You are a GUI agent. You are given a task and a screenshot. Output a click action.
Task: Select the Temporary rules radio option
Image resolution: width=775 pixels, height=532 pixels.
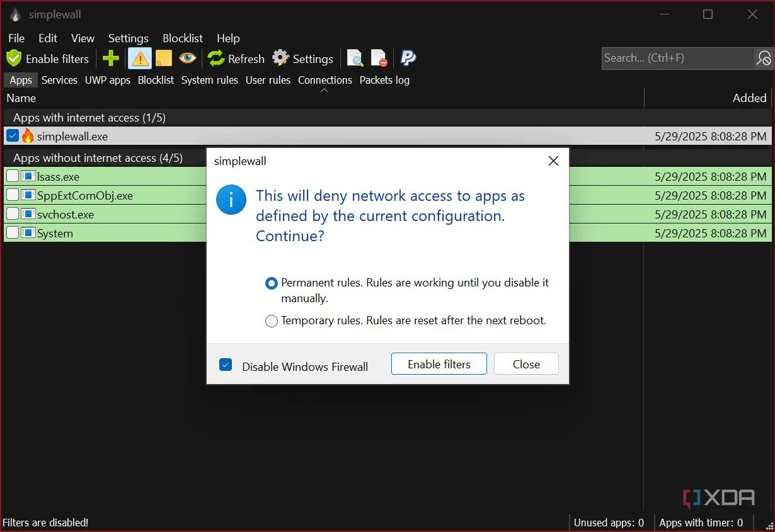(272, 321)
